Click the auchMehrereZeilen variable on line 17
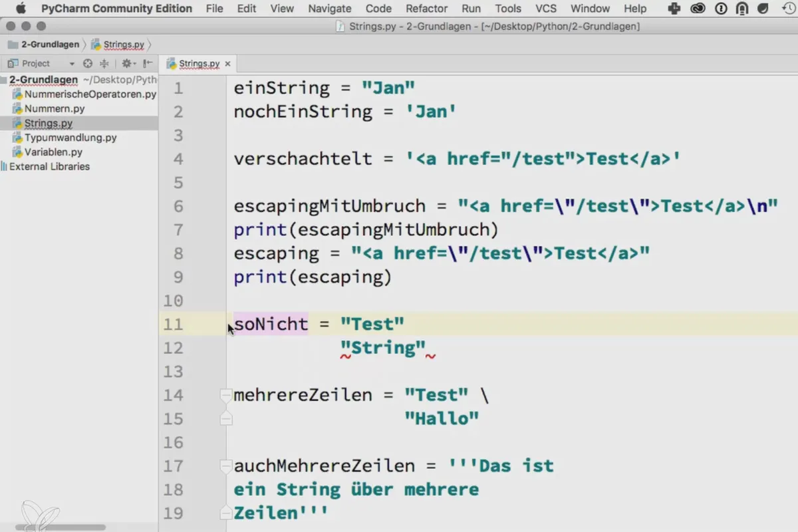The image size is (798, 532). (325, 466)
